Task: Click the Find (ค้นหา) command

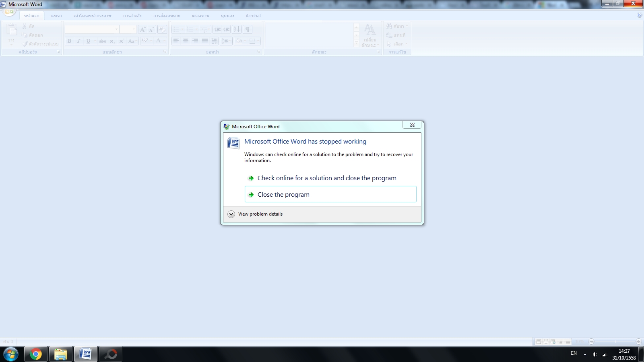Action: (397, 26)
